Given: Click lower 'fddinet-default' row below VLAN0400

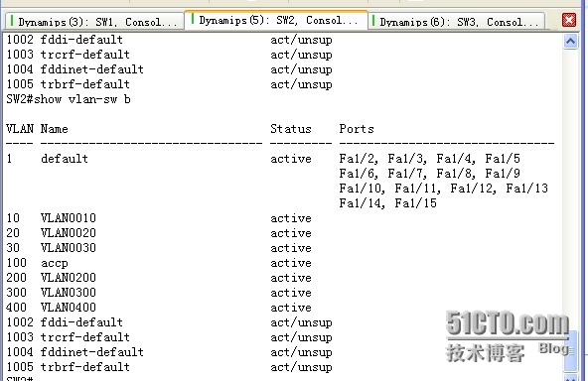Looking at the screenshot, I should click(x=169, y=352).
